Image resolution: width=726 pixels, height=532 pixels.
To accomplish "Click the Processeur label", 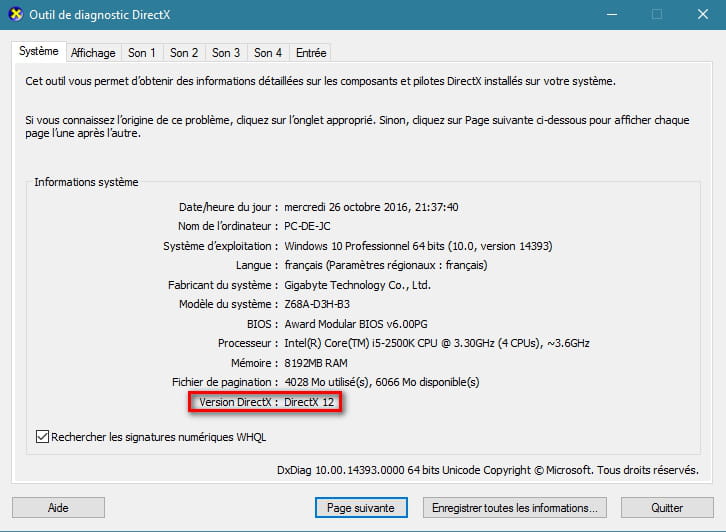I will click(247, 343).
